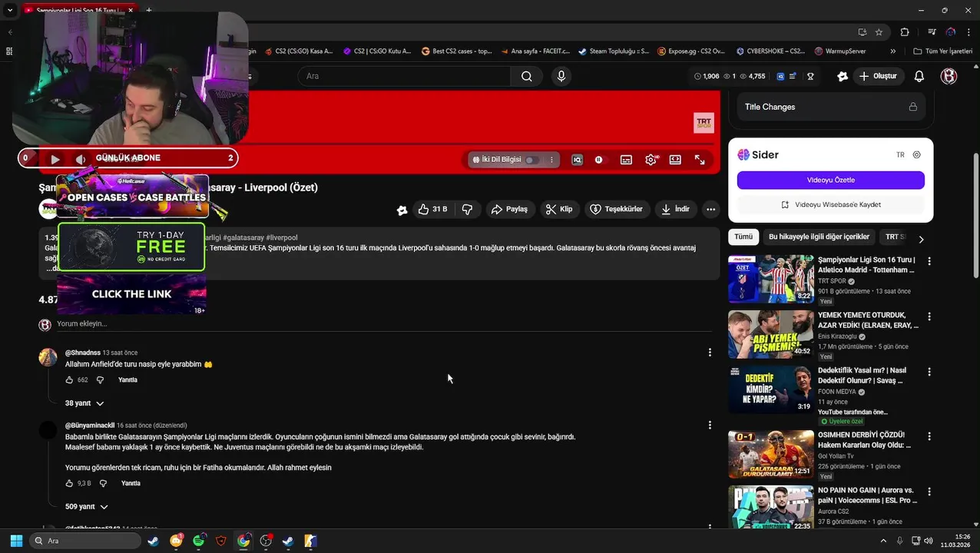Open options menu for Atletico Madrid video
Image resolution: width=980 pixels, height=553 pixels.
(x=929, y=261)
